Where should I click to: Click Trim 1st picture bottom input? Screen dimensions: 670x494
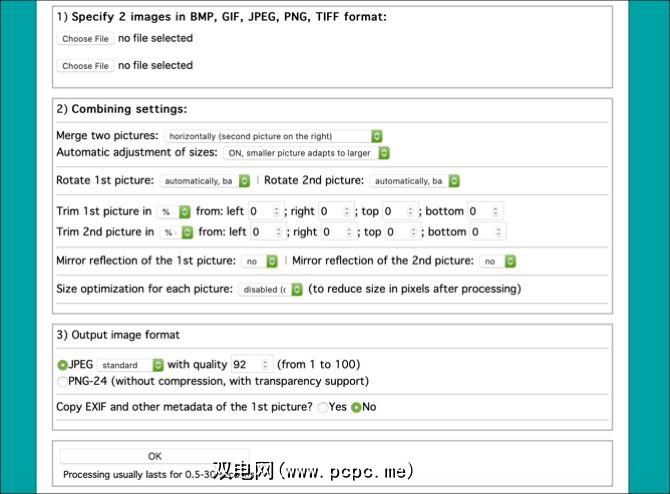coord(485,212)
